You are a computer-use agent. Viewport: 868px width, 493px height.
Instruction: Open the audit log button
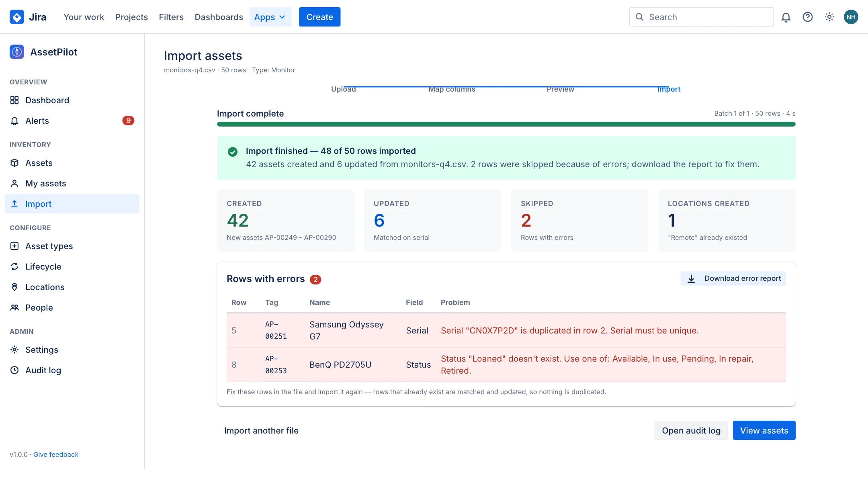[691, 430]
